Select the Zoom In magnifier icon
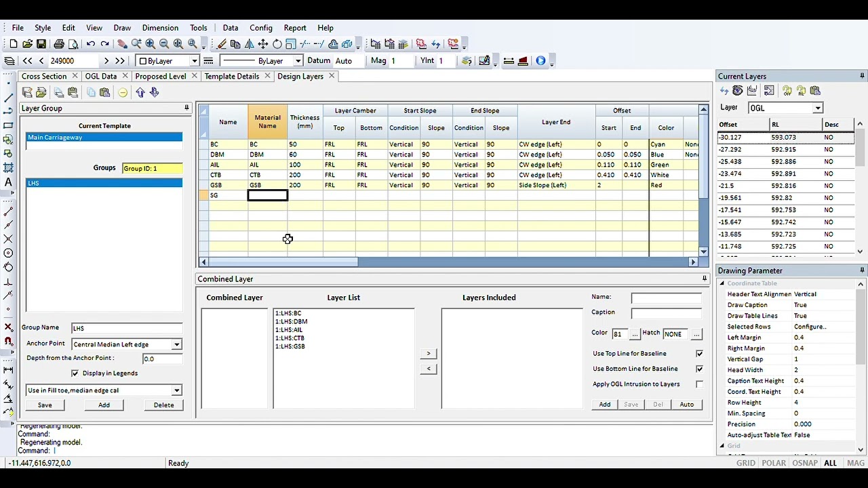 point(150,44)
